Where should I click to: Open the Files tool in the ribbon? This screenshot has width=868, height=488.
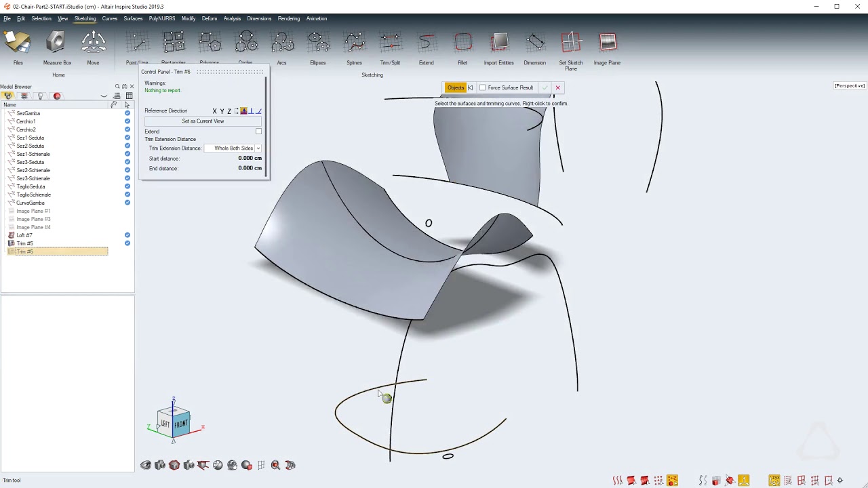pyautogui.click(x=18, y=47)
